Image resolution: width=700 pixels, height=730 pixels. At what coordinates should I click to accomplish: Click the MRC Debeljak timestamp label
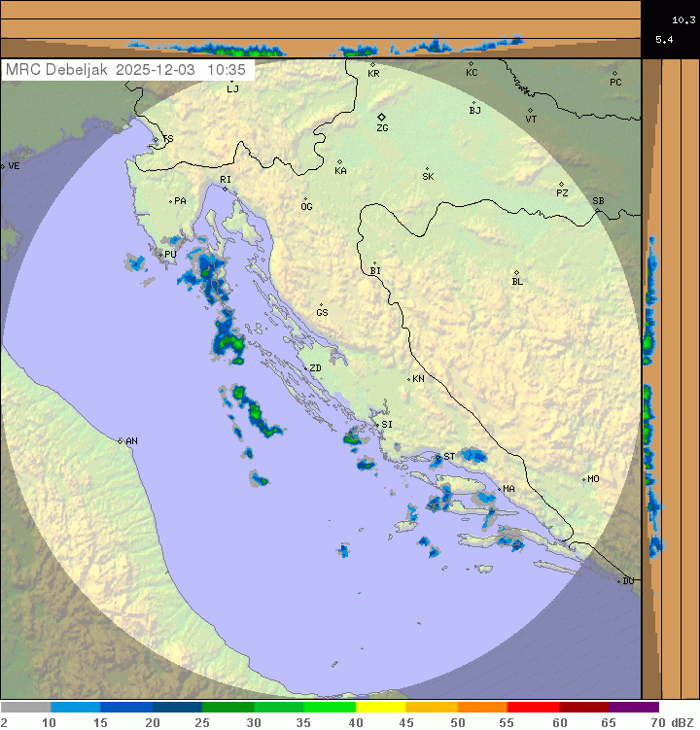pyautogui.click(x=126, y=70)
